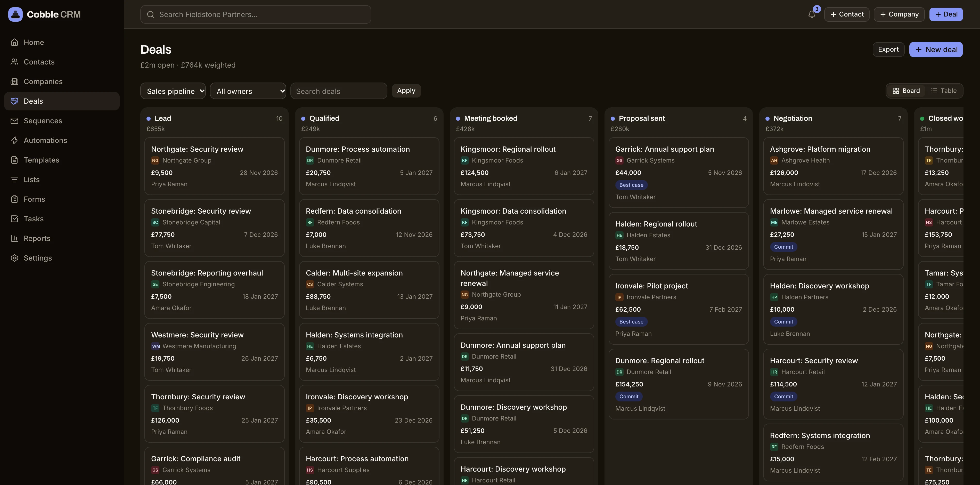Add a new Contact from the top bar

(847, 14)
